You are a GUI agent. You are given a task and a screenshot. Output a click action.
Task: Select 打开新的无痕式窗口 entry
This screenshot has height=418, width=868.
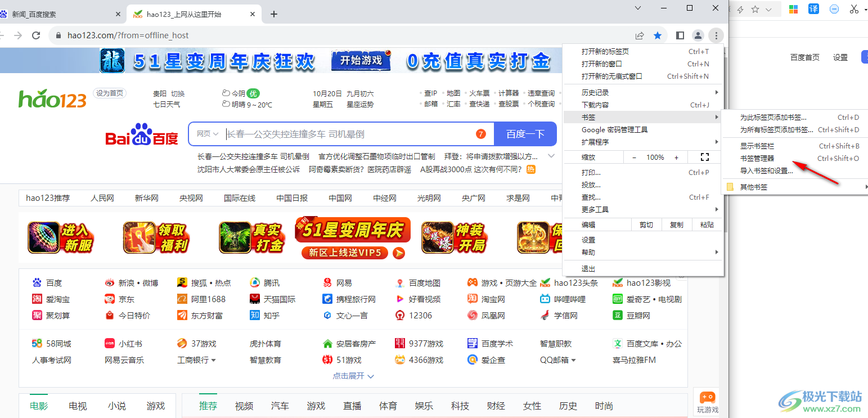pos(642,76)
